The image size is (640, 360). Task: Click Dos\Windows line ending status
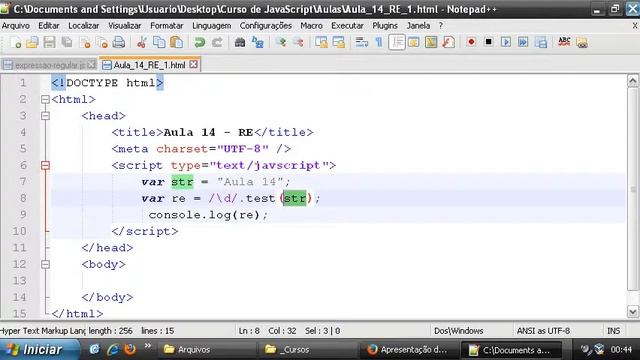coord(458,331)
